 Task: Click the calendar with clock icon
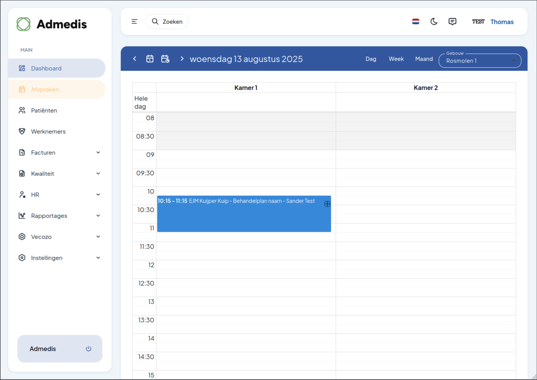[x=165, y=59]
